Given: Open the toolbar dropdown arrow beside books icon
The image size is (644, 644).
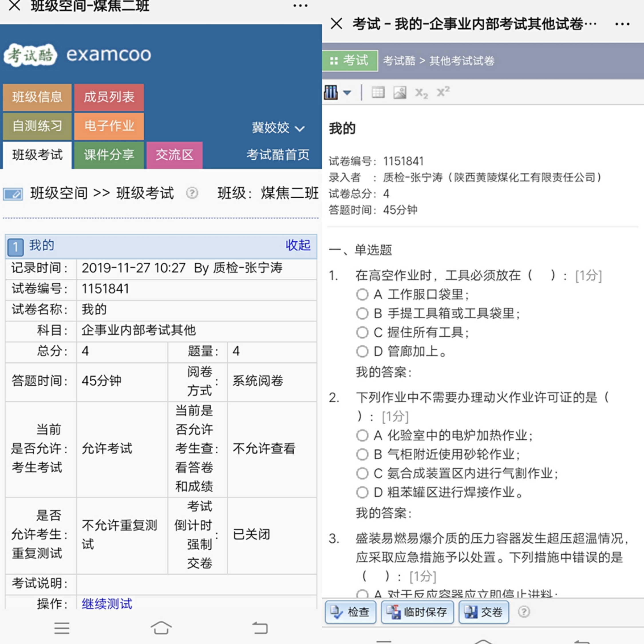Looking at the screenshot, I should click(347, 93).
